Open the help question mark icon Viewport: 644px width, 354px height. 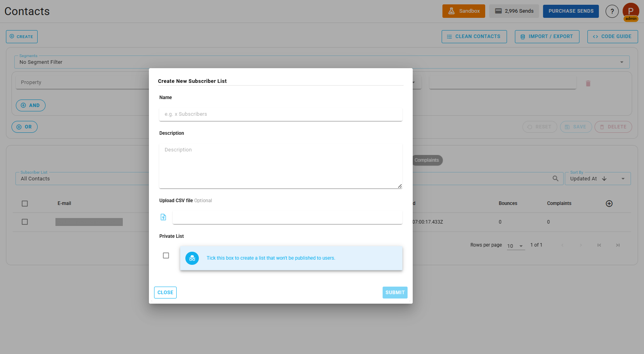pos(612,11)
